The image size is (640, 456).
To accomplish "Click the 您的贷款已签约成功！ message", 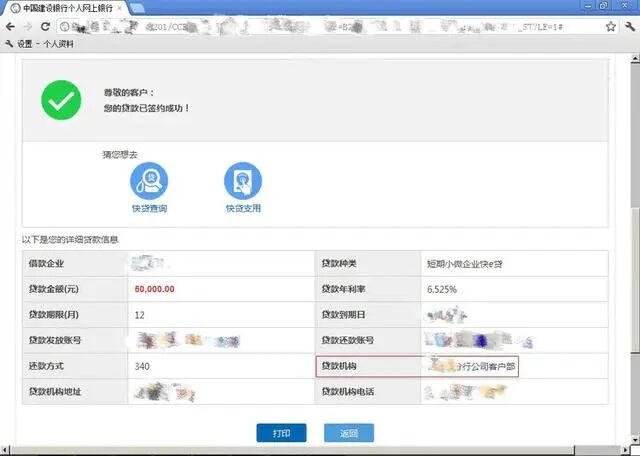I will pos(147,108).
